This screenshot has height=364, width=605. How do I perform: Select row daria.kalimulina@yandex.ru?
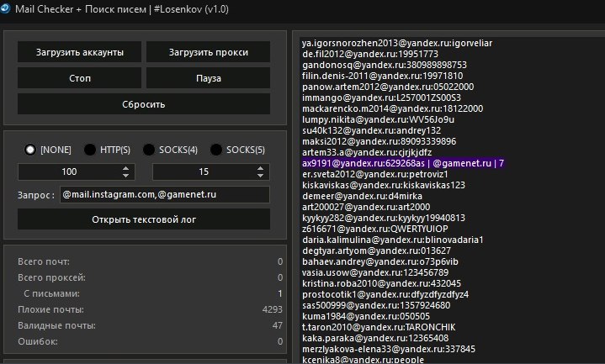(x=392, y=240)
